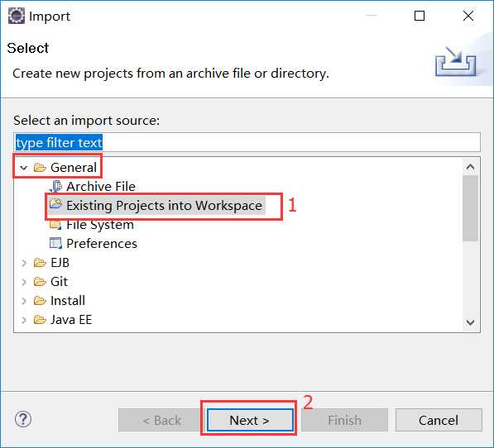The height and width of the screenshot is (448, 494).
Task: Click the Cancel button
Action: pyautogui.click(x=439, y=420)
